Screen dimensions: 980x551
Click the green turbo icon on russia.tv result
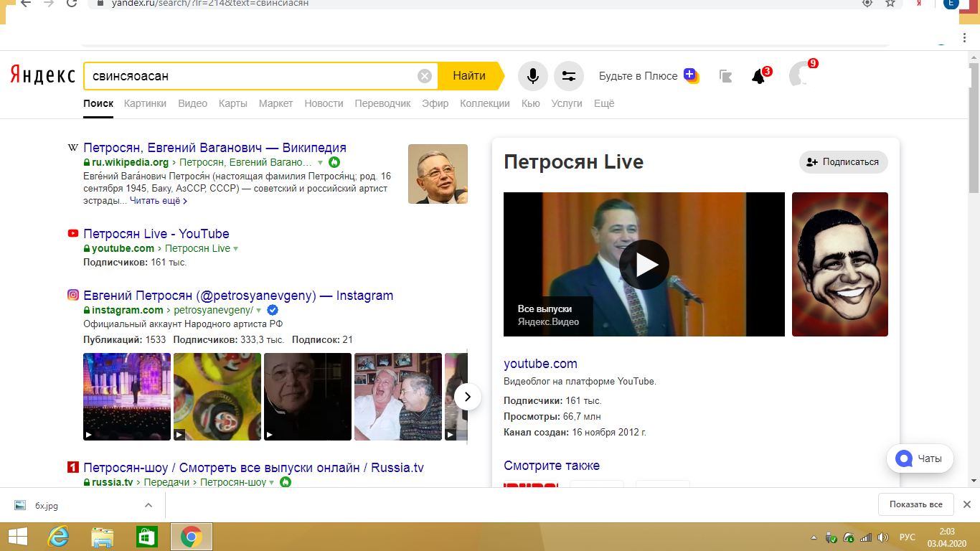(286, 482)
